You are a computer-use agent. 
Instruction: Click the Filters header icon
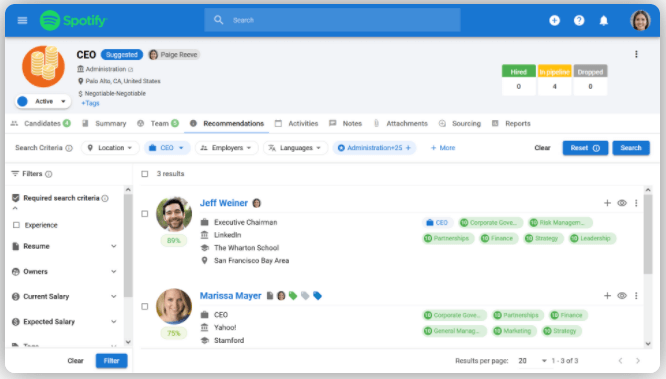(15, 173)
